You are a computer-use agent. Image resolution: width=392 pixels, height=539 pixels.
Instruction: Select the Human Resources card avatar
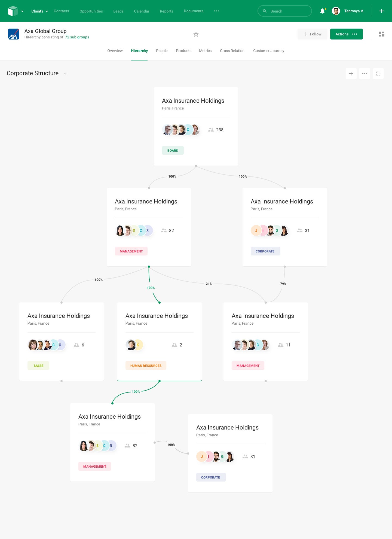[131, 345]
